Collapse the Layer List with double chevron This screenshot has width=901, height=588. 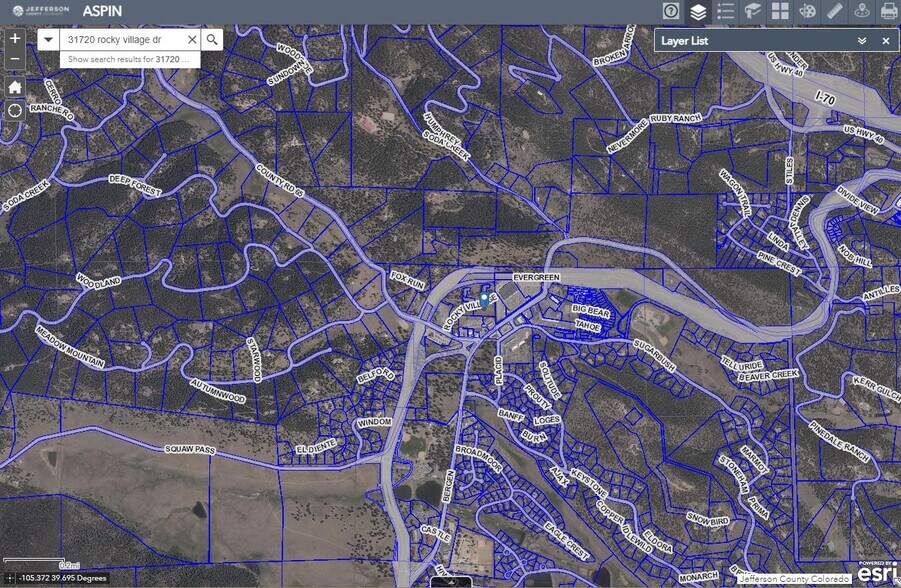click(x=860, y=41)
